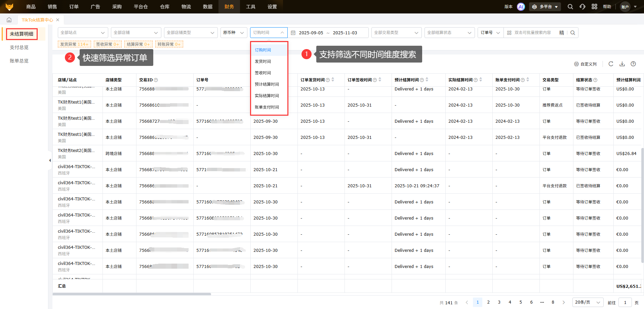The image size is (644, 309).
Task: Click the global search magnifier in header
Action: point(570,7)
